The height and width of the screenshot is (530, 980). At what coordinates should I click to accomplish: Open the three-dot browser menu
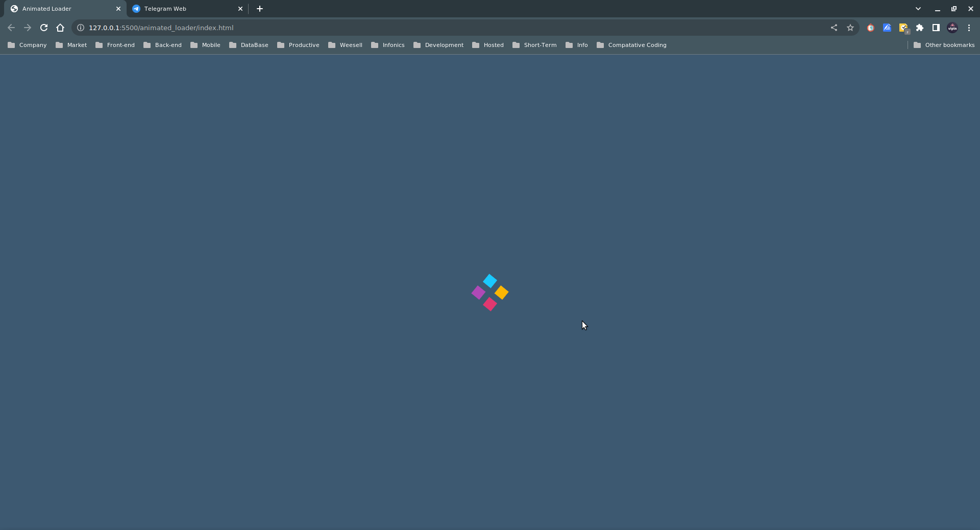pos(969,28)
